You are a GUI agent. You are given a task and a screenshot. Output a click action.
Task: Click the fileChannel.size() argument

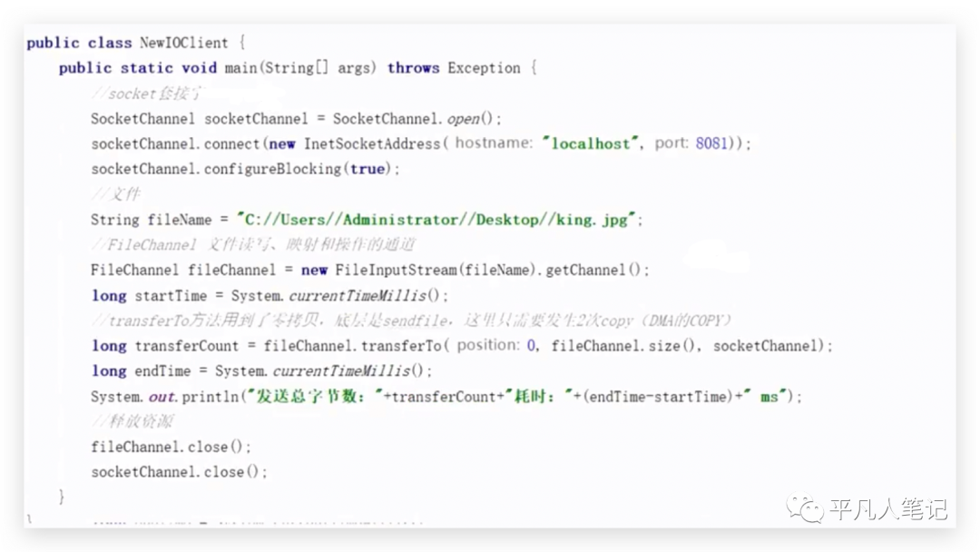click(x=626, y=346)
